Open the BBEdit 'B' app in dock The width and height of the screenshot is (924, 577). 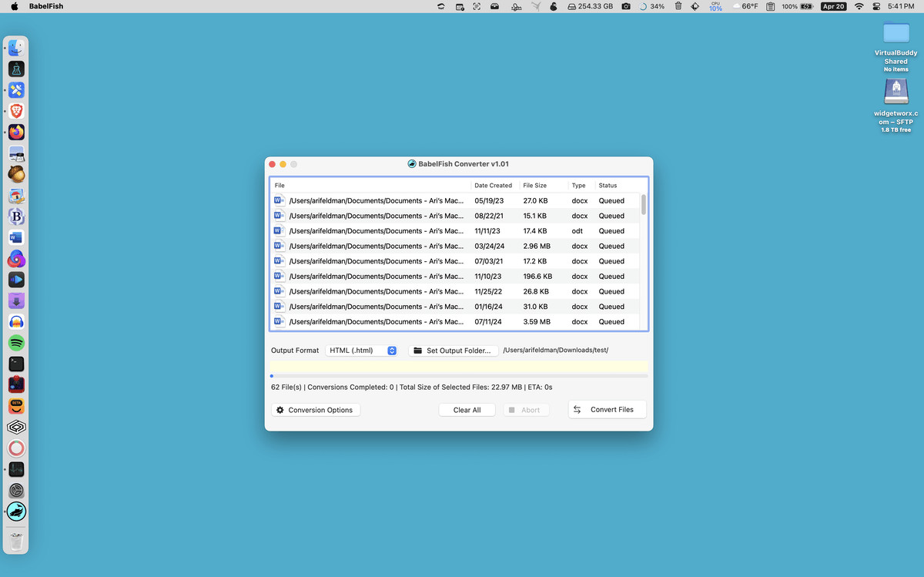tap(16, 216)
